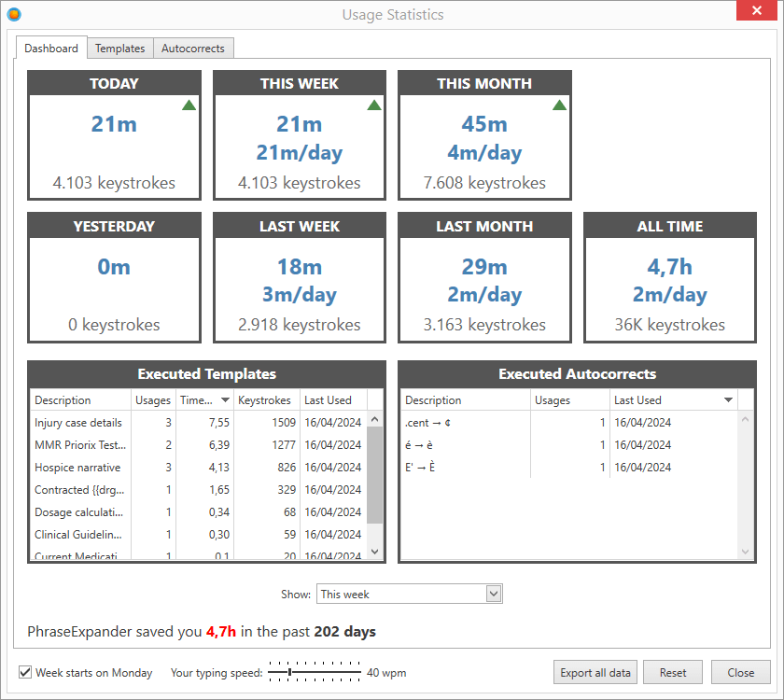Select the MMR Priorix Test... template row
This screenshot has height=700, width=784.
click(199, 444)
